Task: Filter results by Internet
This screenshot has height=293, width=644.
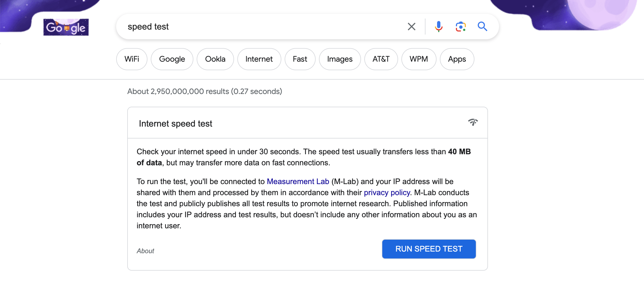Action: coord(259,59)
